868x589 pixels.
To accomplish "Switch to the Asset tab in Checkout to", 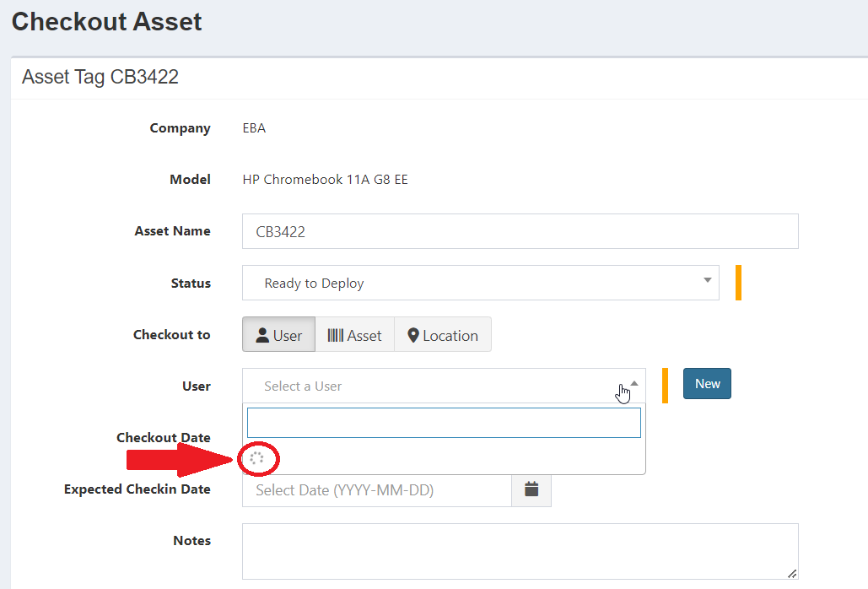I will 355,334.
